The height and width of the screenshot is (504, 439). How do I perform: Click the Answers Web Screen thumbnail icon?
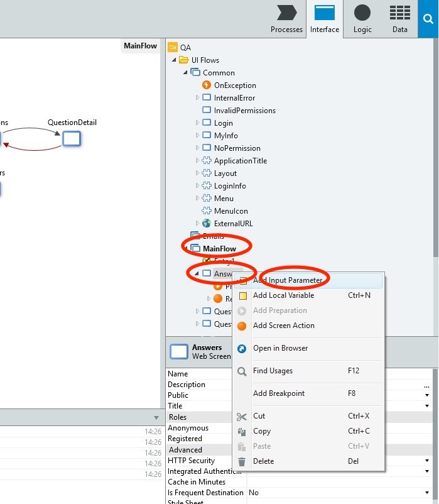click(179, 351)
